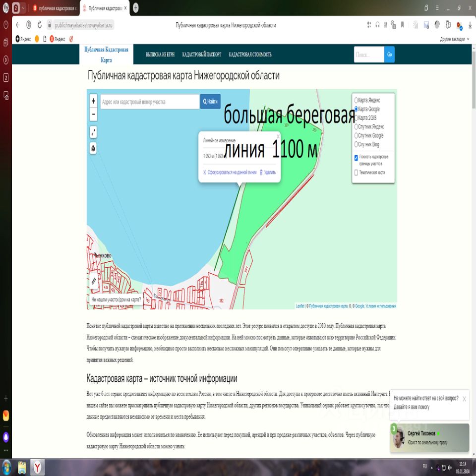Activate the ruler measurement tool
Screen dimensions: 476x476
[x=94, y=281]
